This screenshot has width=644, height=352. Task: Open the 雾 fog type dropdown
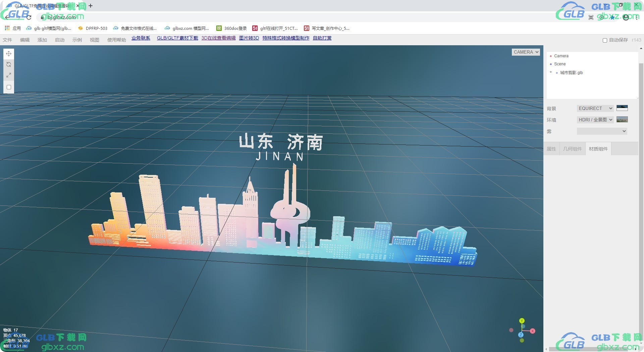602,131
